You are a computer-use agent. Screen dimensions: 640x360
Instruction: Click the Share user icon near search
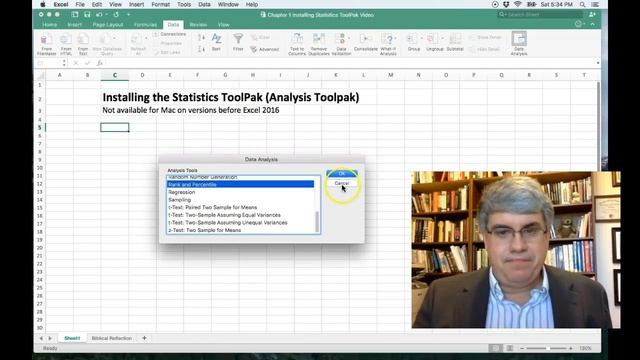[x=592, y=15]
